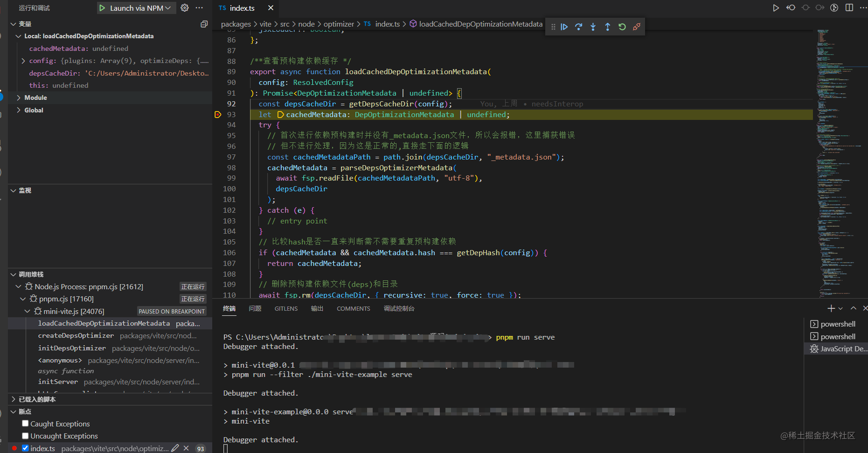Viewport: 868px width, 453px height.
Task: Open the new terminal profile dropdown arrow
Action: (x=840, y=308)
